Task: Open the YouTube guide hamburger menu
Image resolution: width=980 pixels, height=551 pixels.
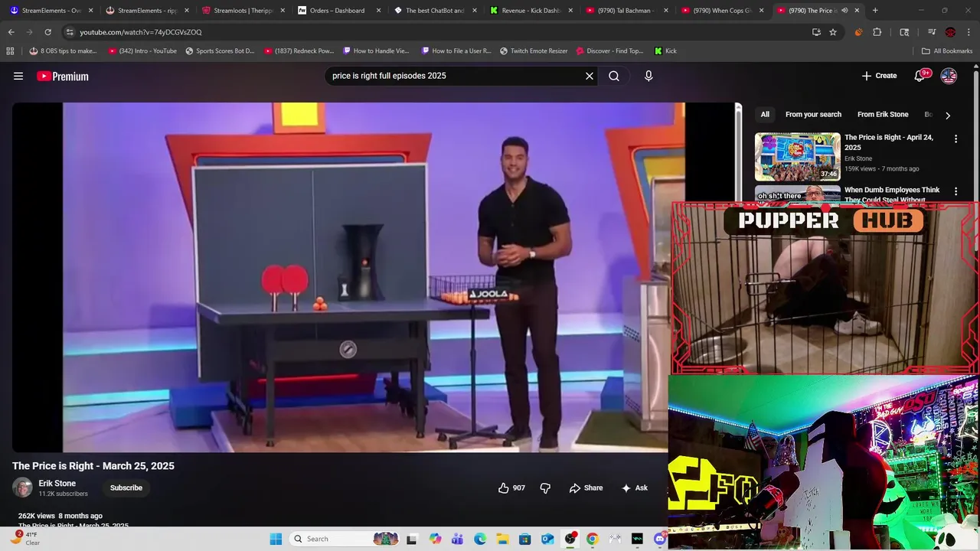Action: click(18, 76)
